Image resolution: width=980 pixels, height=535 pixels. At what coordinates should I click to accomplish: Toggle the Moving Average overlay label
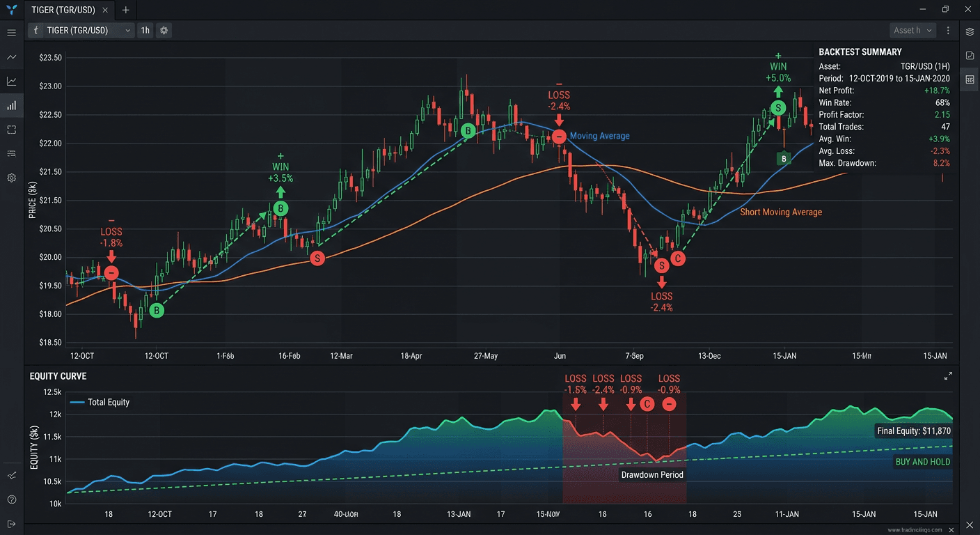599,136
